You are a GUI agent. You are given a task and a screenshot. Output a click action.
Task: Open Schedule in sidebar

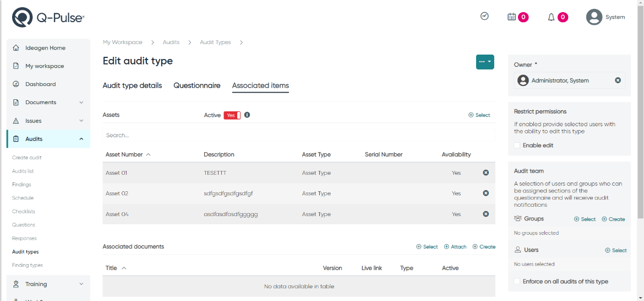pos(23,198)
